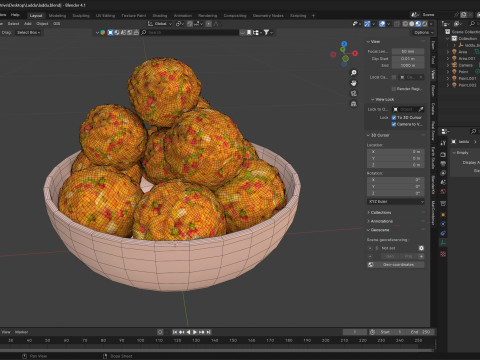
Task: Open the Object menu in viewport header
Action: coord(42,24)
